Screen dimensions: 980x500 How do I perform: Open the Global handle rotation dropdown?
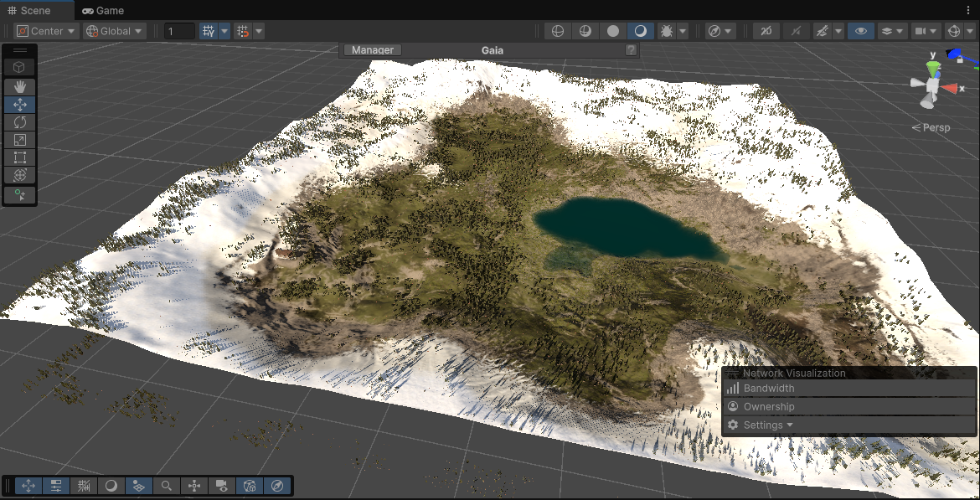[x=115, y=31]
